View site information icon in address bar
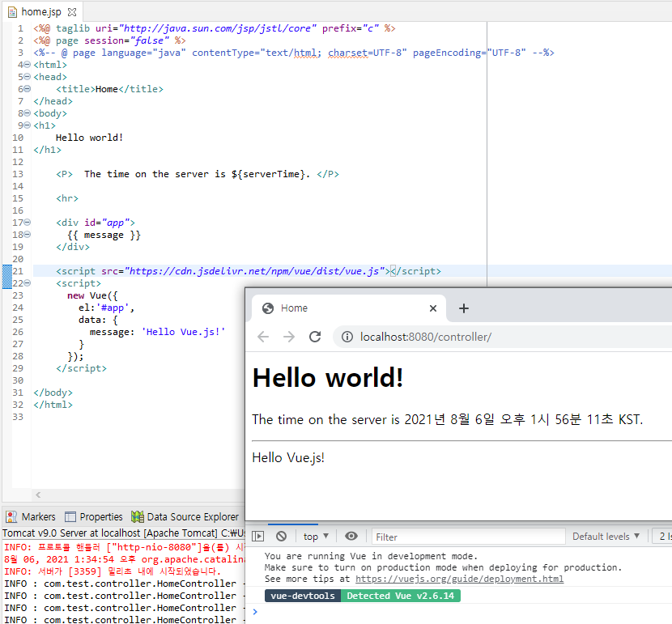Screen dimensions: 672x624 [347, 337]
